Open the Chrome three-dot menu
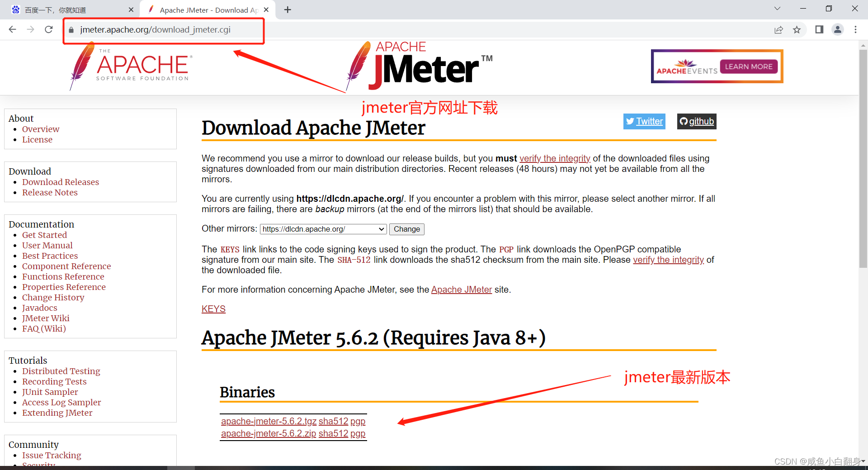Image resolution: width=868 pixels, height=470 pixels. tap(855, 29)
